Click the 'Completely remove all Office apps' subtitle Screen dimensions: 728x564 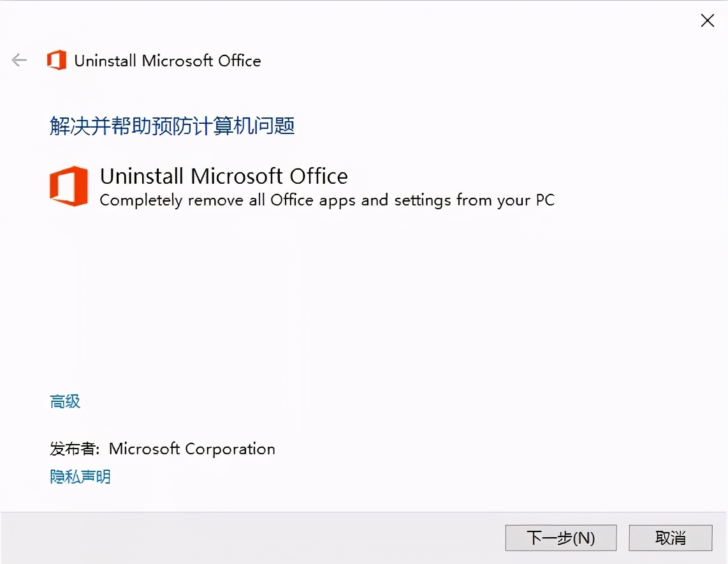327,200
